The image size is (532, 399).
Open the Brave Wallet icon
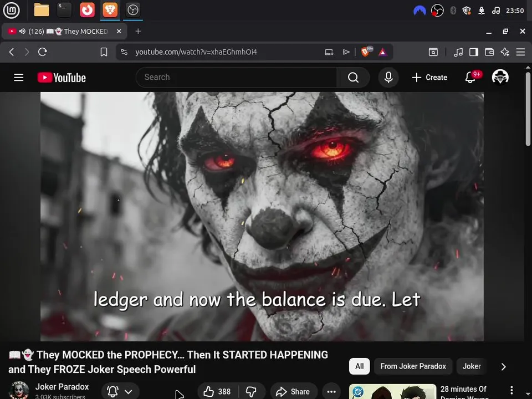pos(489,52)
